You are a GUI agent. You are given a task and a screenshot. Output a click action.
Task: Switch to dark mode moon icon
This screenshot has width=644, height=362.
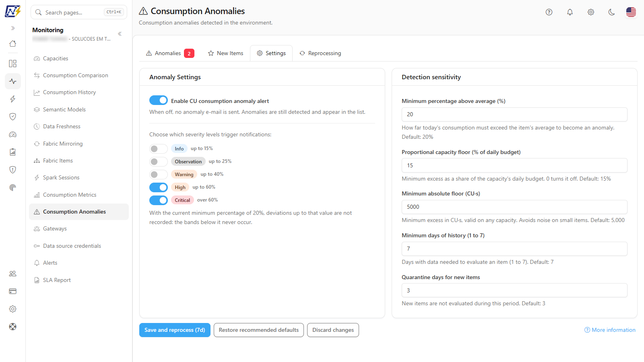point(612,12)
